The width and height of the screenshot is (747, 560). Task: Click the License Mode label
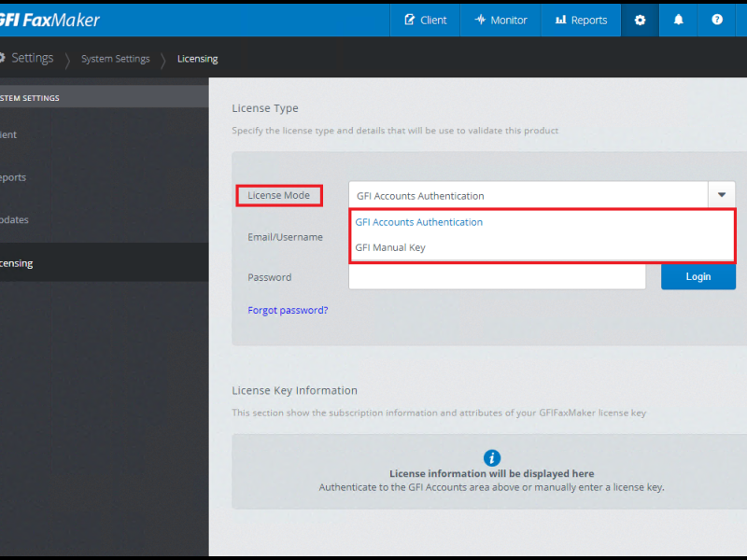coord(278,195)
